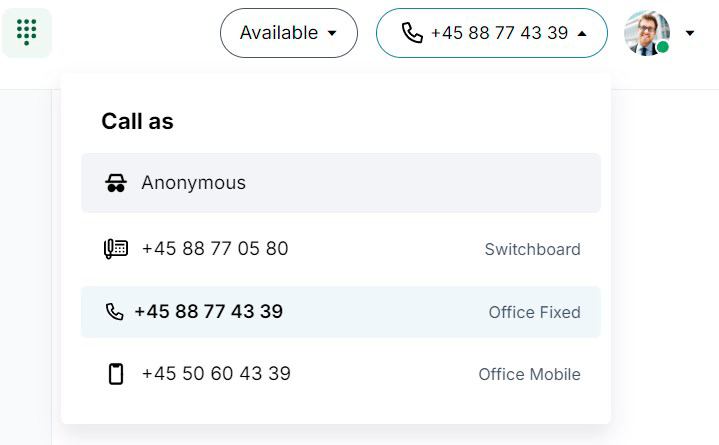The height and width of the screenshot is (445, 719).
Task: Select +45 88 77 05 80 Switchboard number
Action: tap(341, 249)
